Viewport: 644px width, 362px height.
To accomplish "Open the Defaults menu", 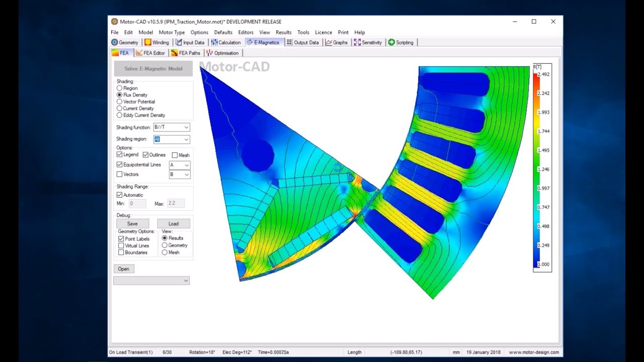I will click(223, 32).
